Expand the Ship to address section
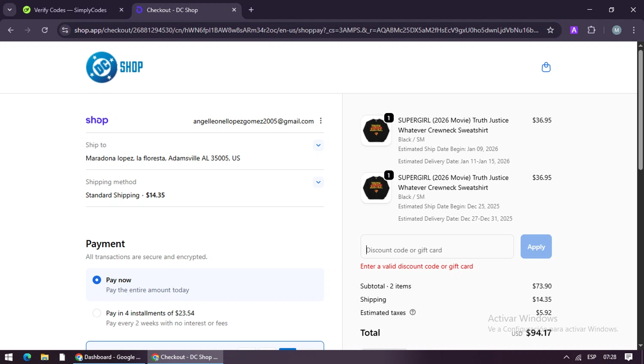Image resolution: width=644 pixels, height=364 pixels. (x=318, y=145)
